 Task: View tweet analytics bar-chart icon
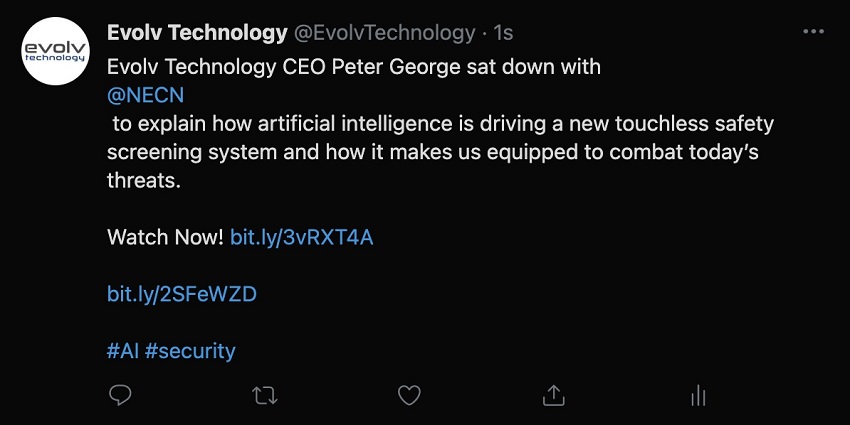click(x=698, y=396)
